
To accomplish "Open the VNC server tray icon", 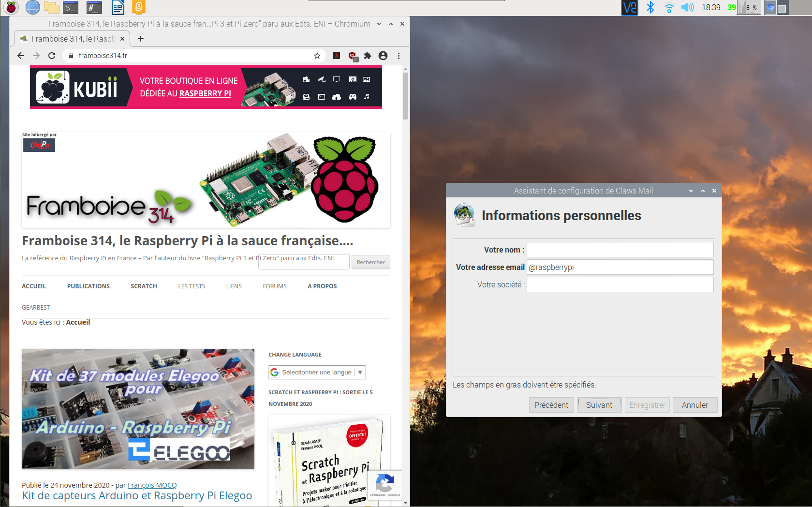I will [629, 8].
